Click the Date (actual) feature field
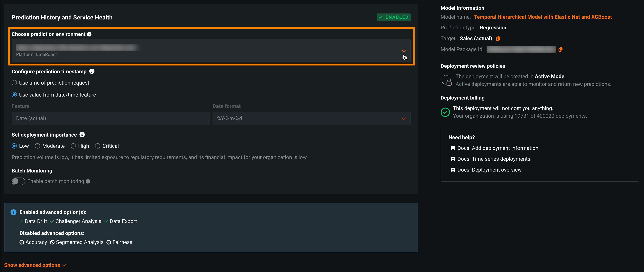The width and height of the screenshot is (644, 272). pyautogui.click(x=110, y=118)
